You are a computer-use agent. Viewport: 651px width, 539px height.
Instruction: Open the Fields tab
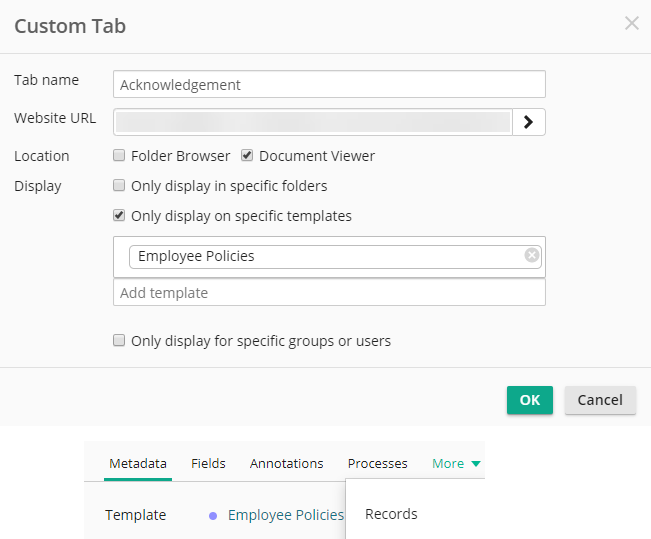point(208,464)
